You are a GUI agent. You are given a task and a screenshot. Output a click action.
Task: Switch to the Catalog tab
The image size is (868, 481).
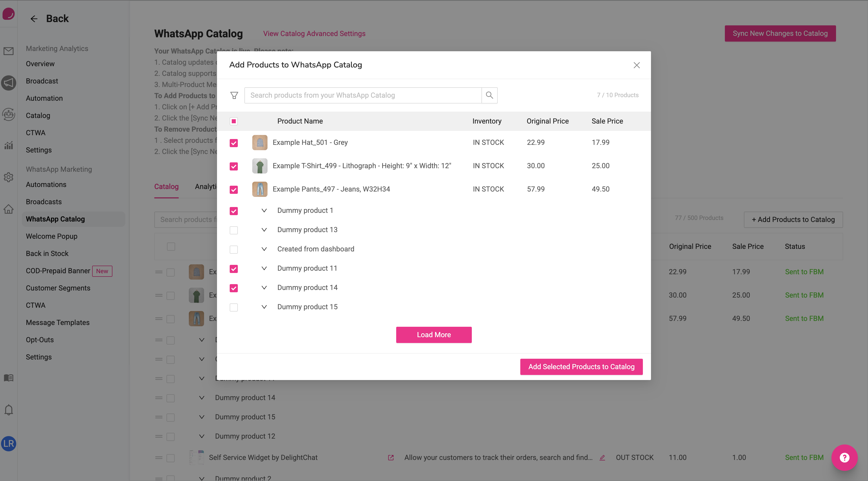(x=166, y=186)
